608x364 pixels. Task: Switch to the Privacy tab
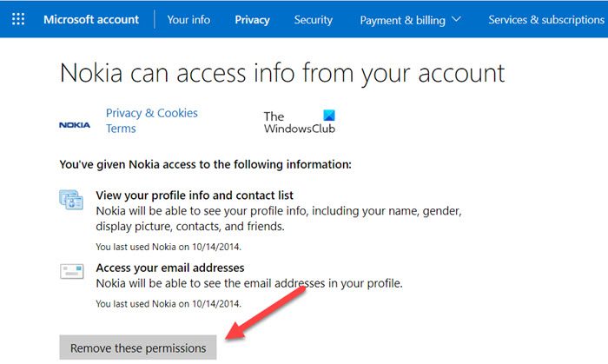pyautogui.click(x=252, y=19)
